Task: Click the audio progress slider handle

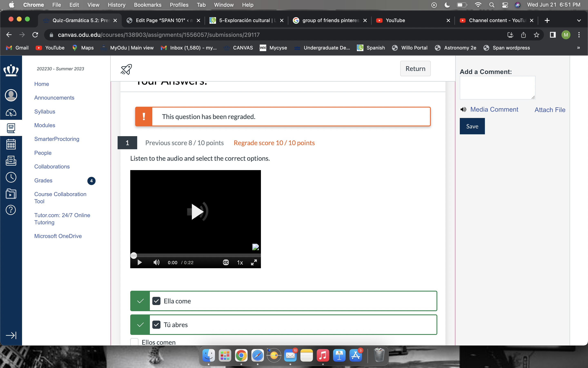Action: click(134, 255)
